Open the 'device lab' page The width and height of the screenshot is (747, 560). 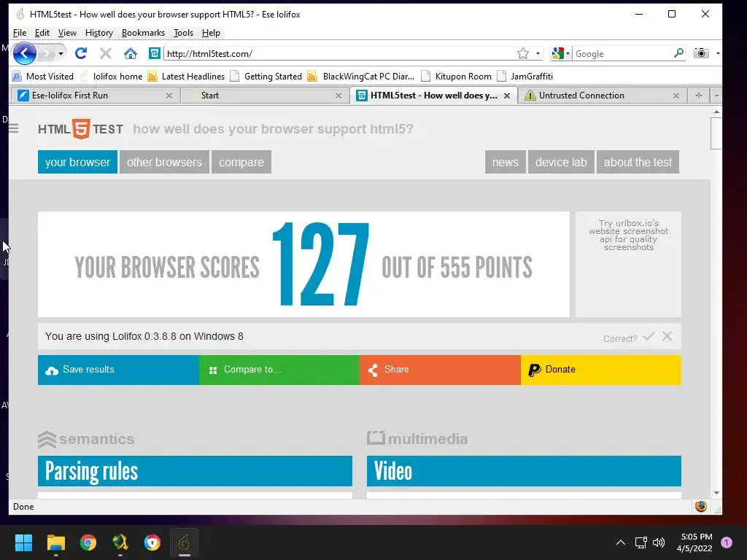tap(561, 162)
